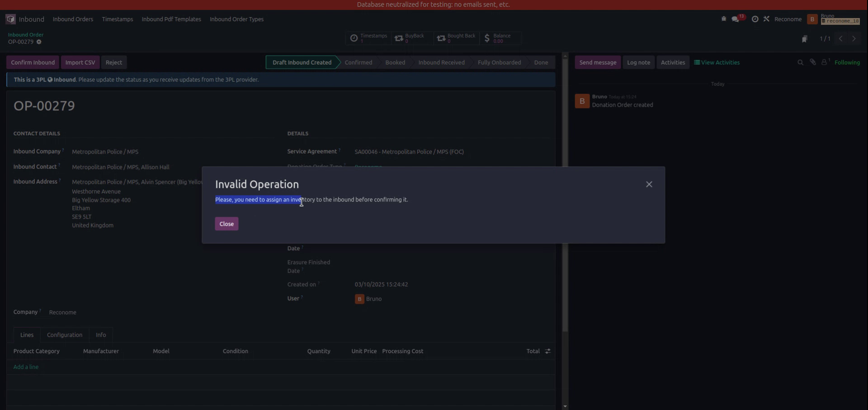This screenshot has height=410, width=868.
Task: Open the messaging icon with 13 notifications
Action: click(736, 19)
